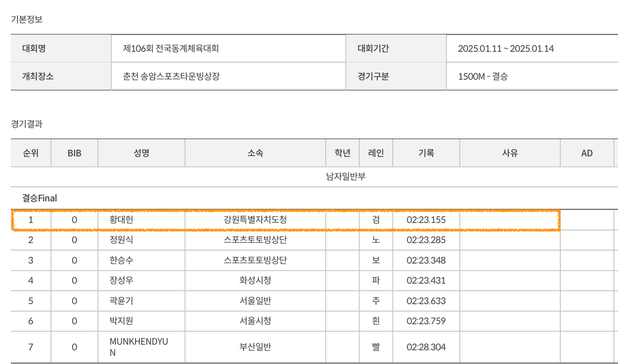The width and height of the screenshot is (618, 364).
Task: Click the 사유 column header
Action: click(509, 153)
